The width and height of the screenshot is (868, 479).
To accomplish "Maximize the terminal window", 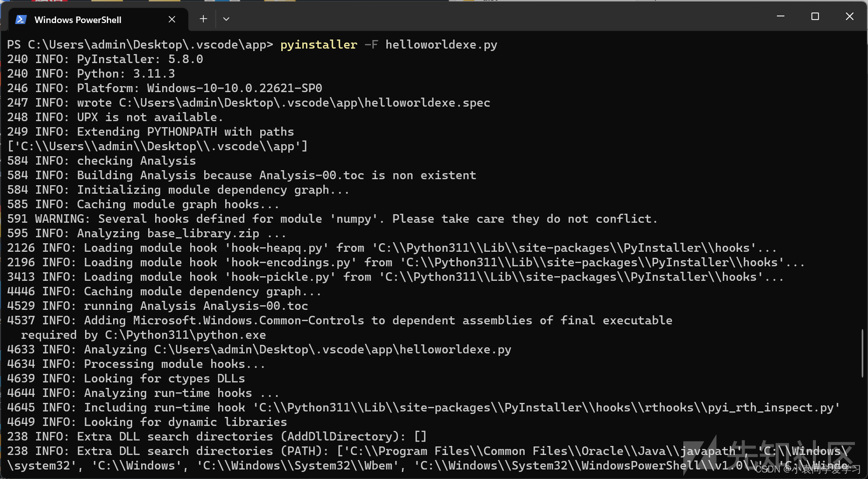I will tap(815, 16).
